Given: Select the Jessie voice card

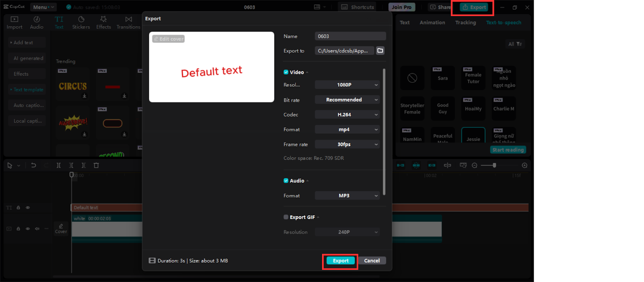Looking at the screenshot, I should tap(473, 135).
